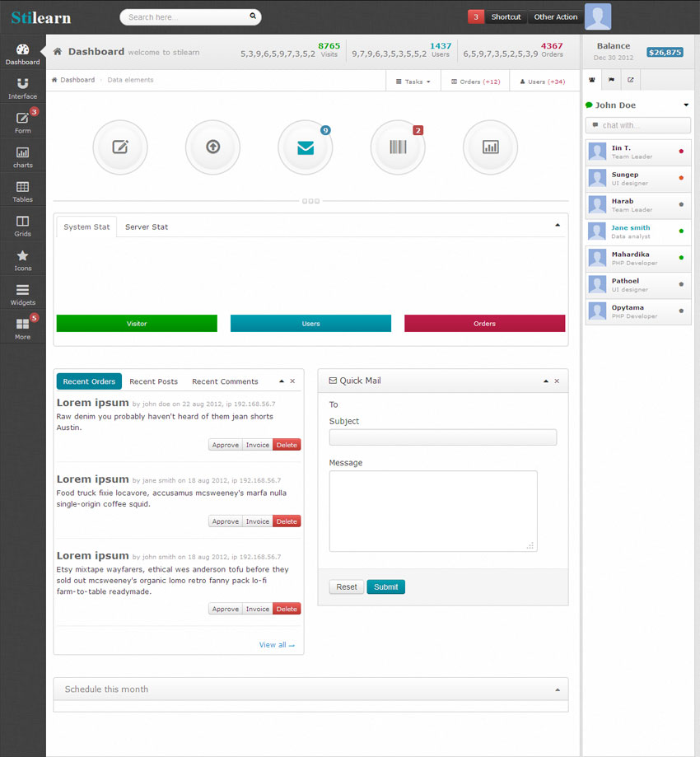Open charts in the left sidebar
This screenshot has height=757, width=700.
click(22, 157)
